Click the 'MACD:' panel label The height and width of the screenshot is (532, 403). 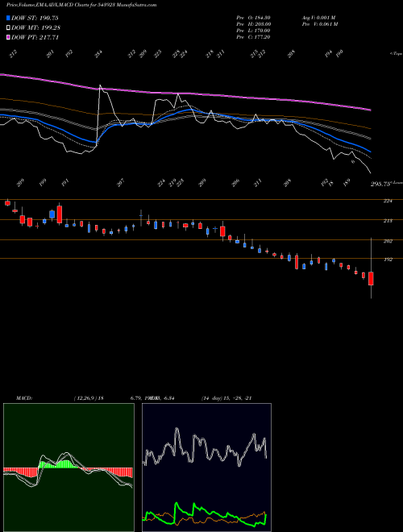point(23,398)
